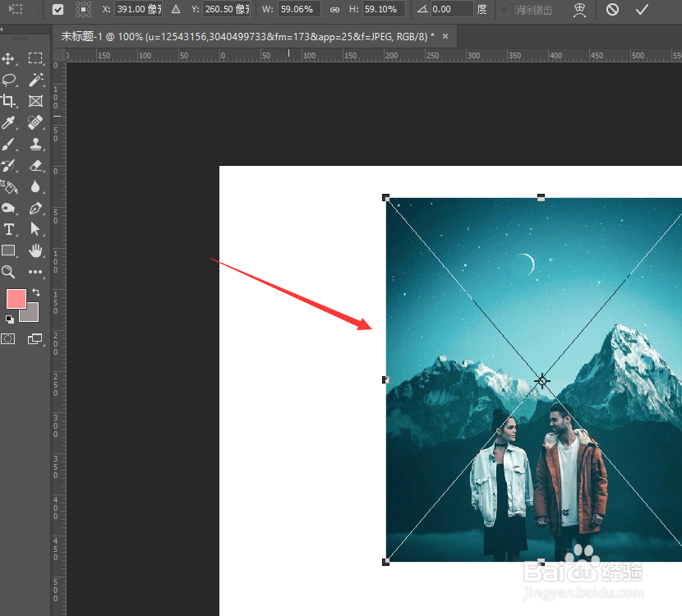Select the Rectangle shape tool
The height and width of the screenshot is (616, 682).
[x=8, y=251]
